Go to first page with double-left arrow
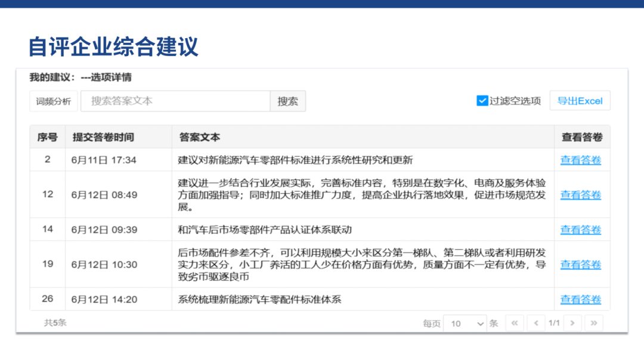644x362 pixels. (x=515, y=323)
